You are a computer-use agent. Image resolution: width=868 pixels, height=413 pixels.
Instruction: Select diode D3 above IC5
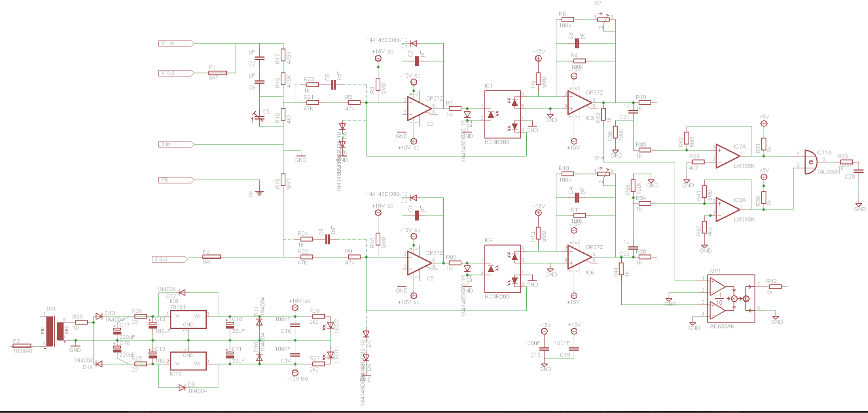click(413, 197)
